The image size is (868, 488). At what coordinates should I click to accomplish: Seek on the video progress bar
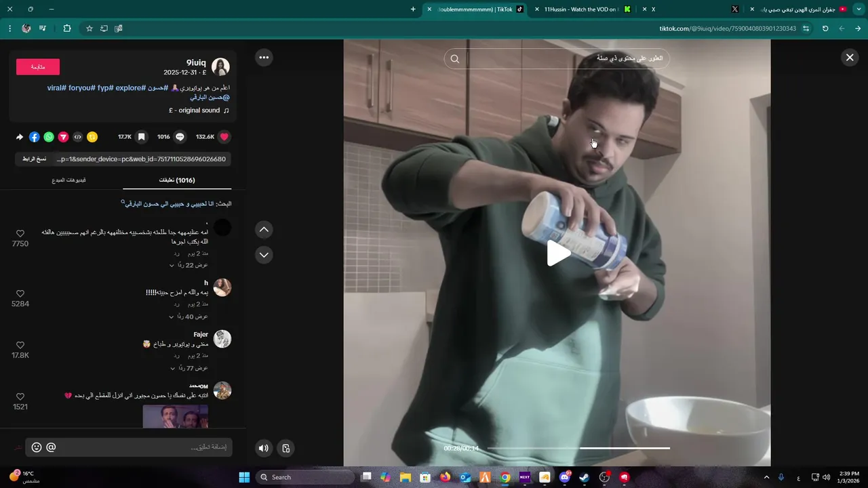578,448
